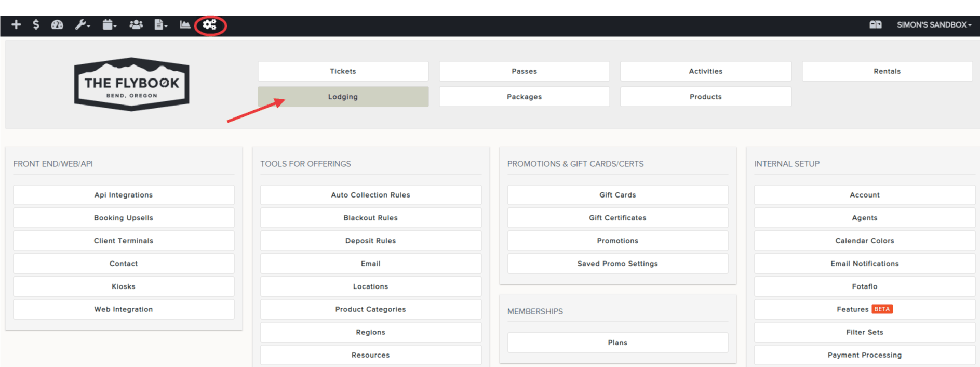Open the Packages button
Image resolution: width=980 pixels, height=367 pixels.
[x=525, y=97]
